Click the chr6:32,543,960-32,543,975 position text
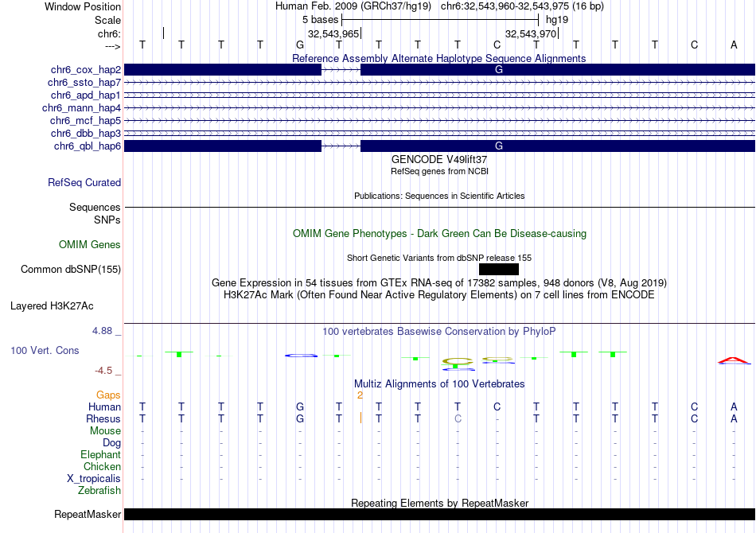Viewport: 756px width, 533px height. click(x=522, y=6)
